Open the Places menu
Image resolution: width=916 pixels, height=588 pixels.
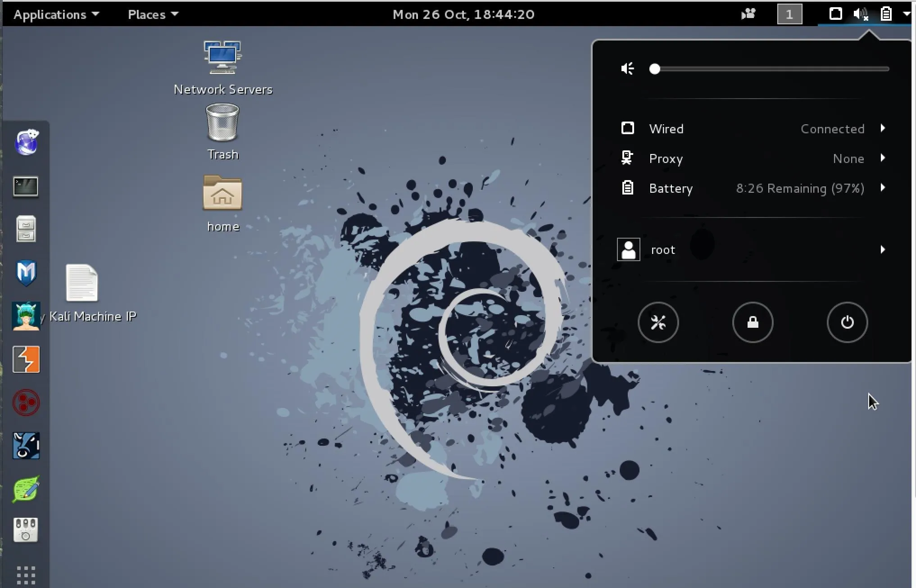(153, 14)
